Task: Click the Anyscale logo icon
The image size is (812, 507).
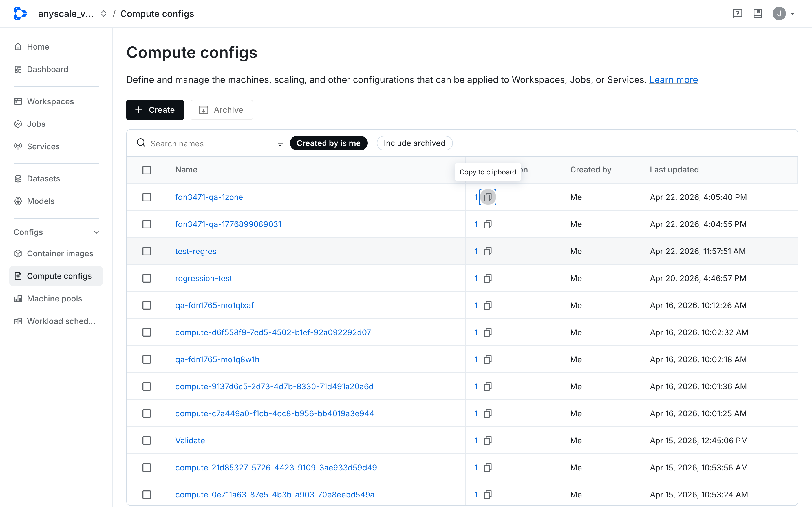Action: point(20,14)
